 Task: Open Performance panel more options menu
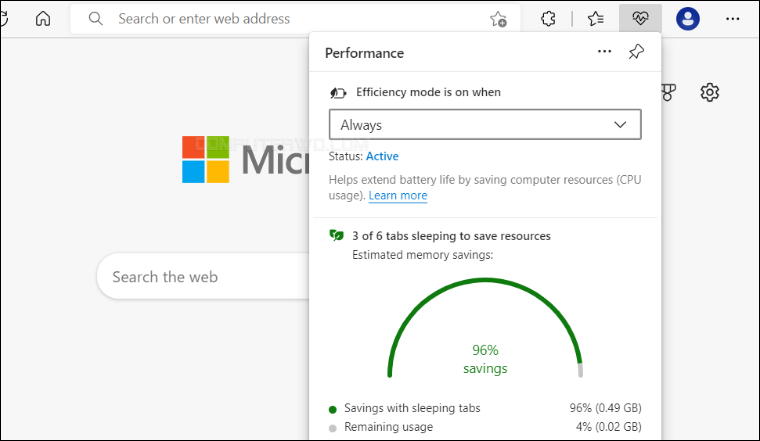604,52
